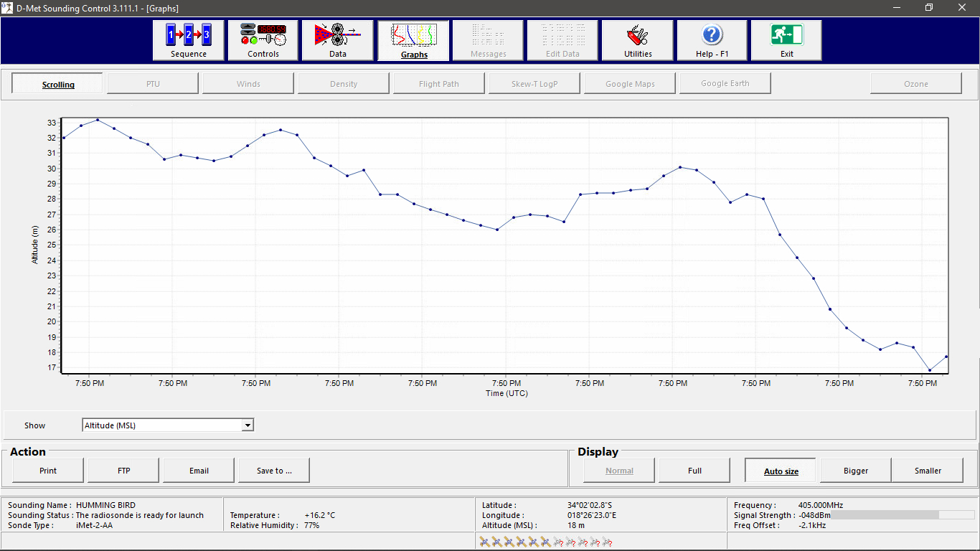Switch to Full display mode
Screen dimensions: 980x551
694,471
